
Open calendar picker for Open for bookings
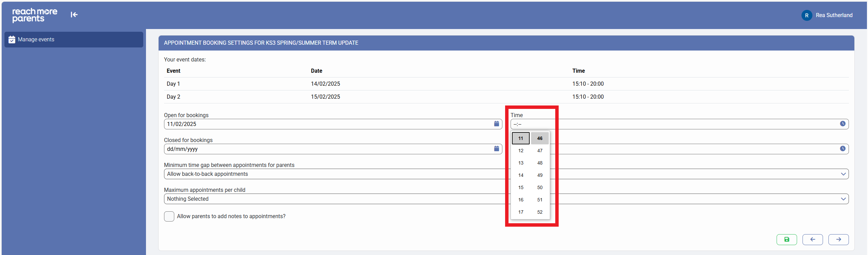click(x=496, y=124)
